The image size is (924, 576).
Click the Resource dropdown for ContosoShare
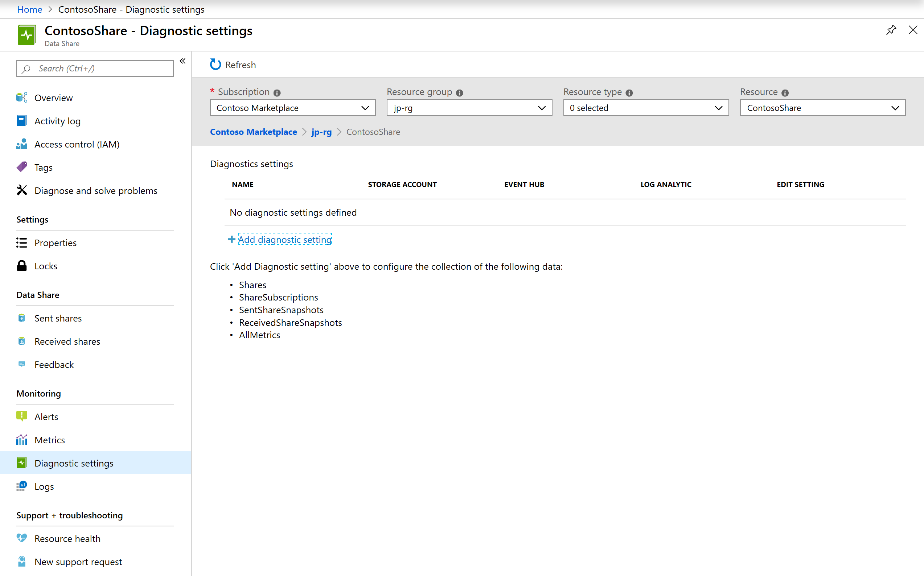coord(822,108)
